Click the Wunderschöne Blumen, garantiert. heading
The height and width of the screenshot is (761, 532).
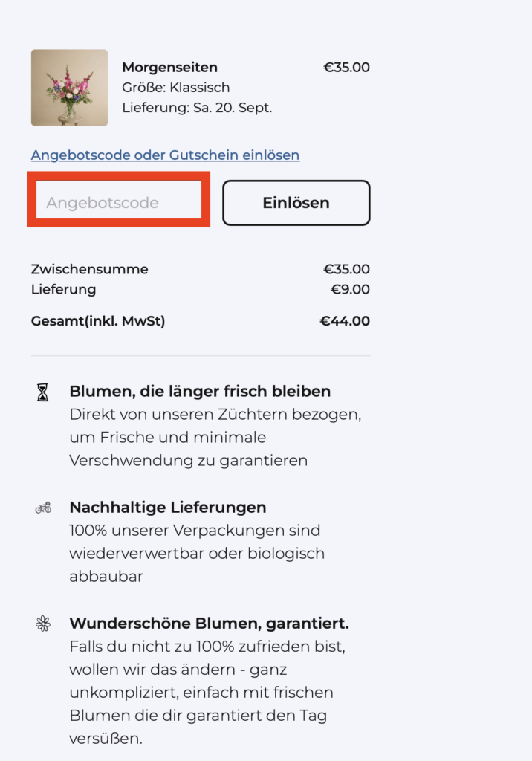point(210,624)
